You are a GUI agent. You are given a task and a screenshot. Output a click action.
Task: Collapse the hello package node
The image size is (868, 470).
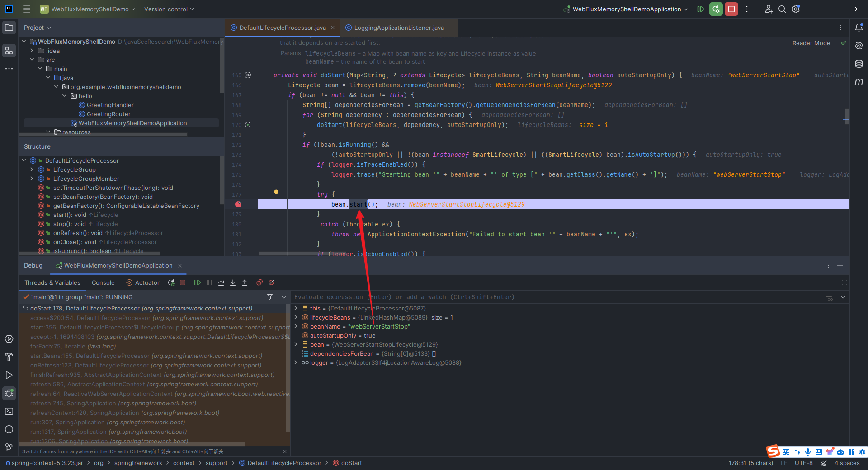pyautogui.click(x=65, y=96)
